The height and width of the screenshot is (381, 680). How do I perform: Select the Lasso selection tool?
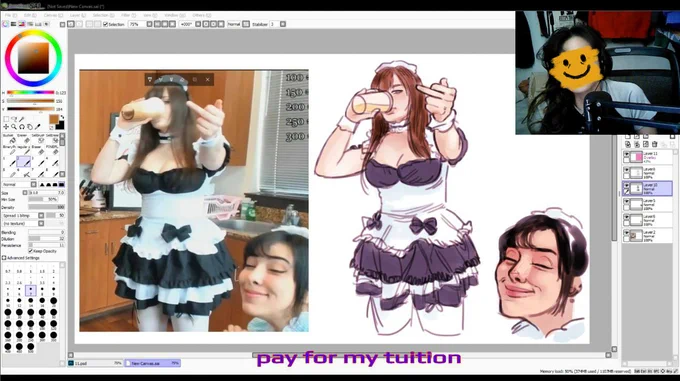tap(14, 119)
